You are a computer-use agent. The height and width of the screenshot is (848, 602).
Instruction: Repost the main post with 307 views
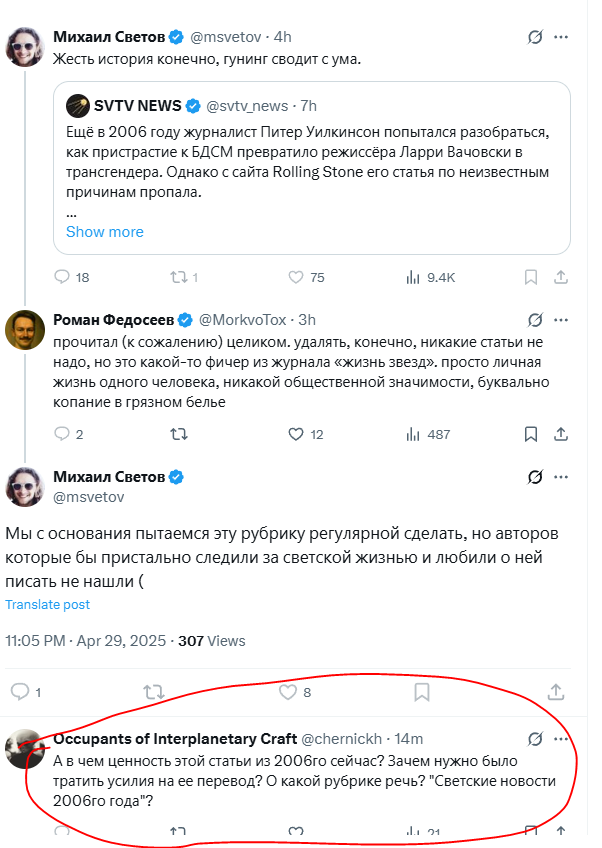[153, 691]
